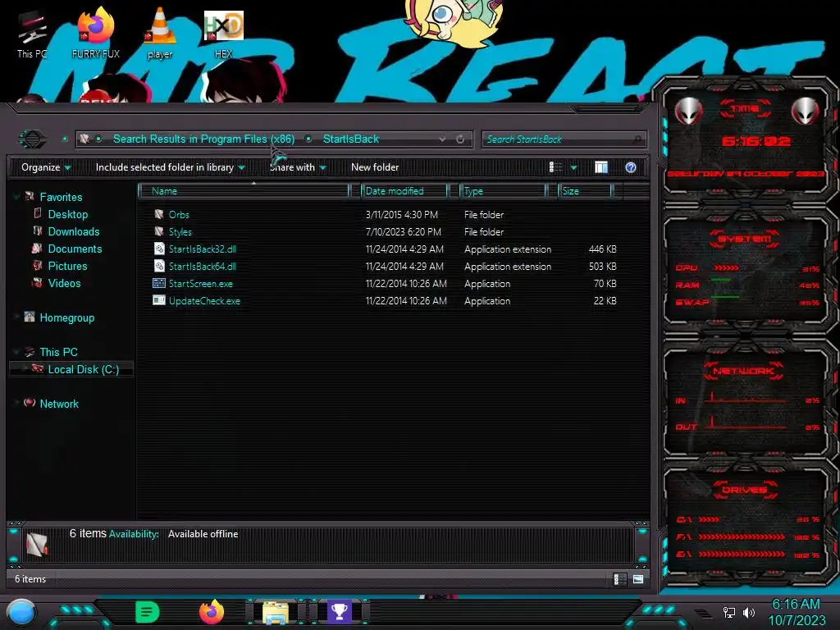Switch to details view in status bar
840x630 pixels.
(620, 579)
